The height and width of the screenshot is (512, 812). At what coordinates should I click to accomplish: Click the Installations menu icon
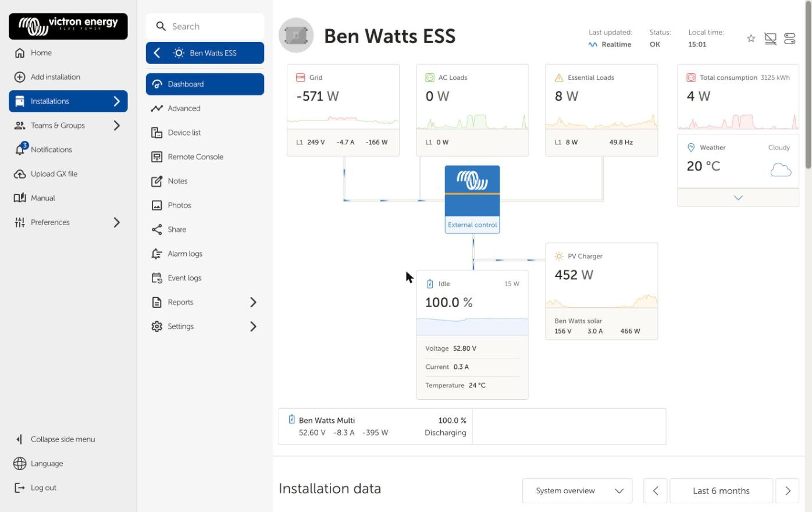[x=20, y=101]
